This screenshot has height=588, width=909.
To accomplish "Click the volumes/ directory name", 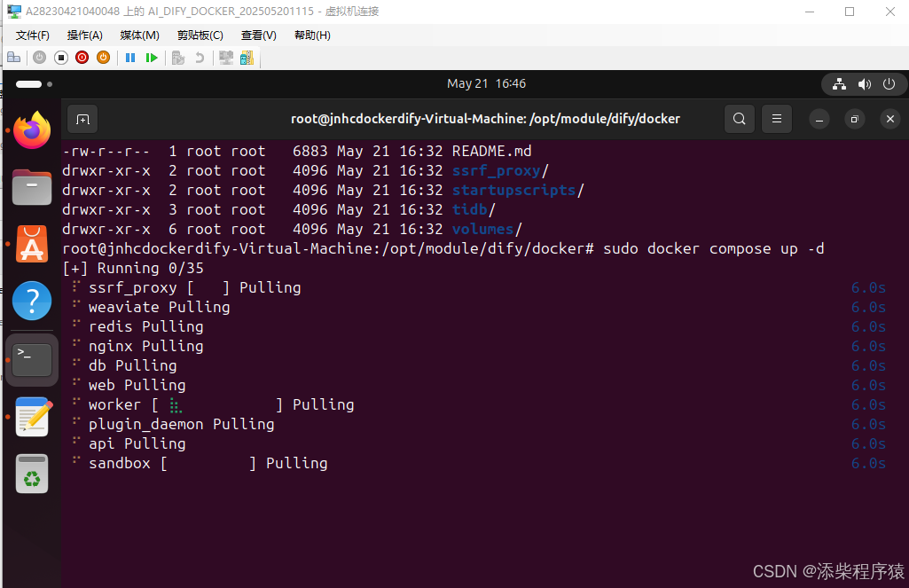I will click(x=487, y=229).
